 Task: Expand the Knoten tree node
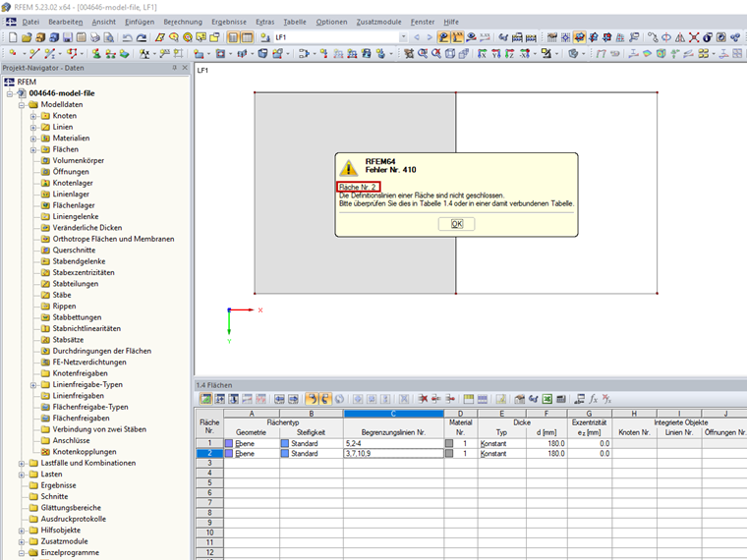(x=33, y=116)
